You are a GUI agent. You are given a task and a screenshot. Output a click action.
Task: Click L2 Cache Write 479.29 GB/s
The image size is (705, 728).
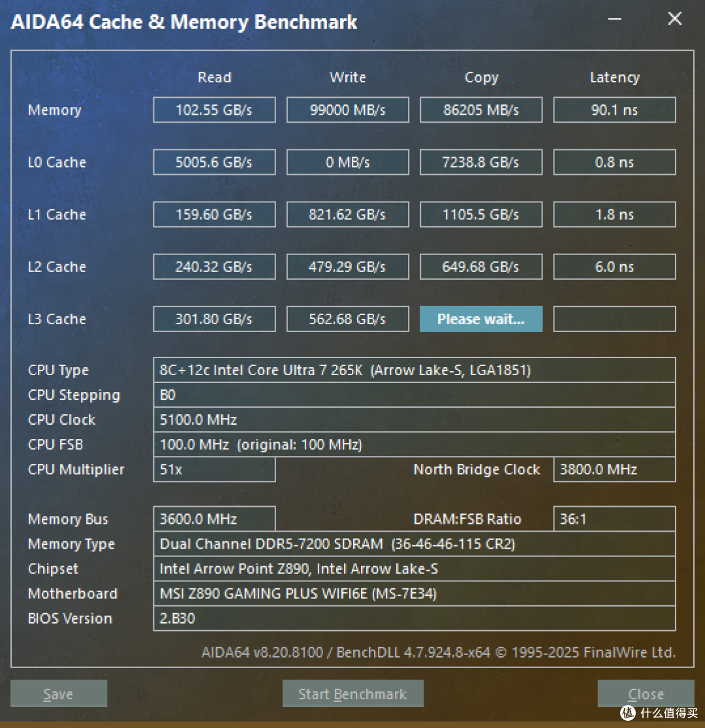coord(348,267)
